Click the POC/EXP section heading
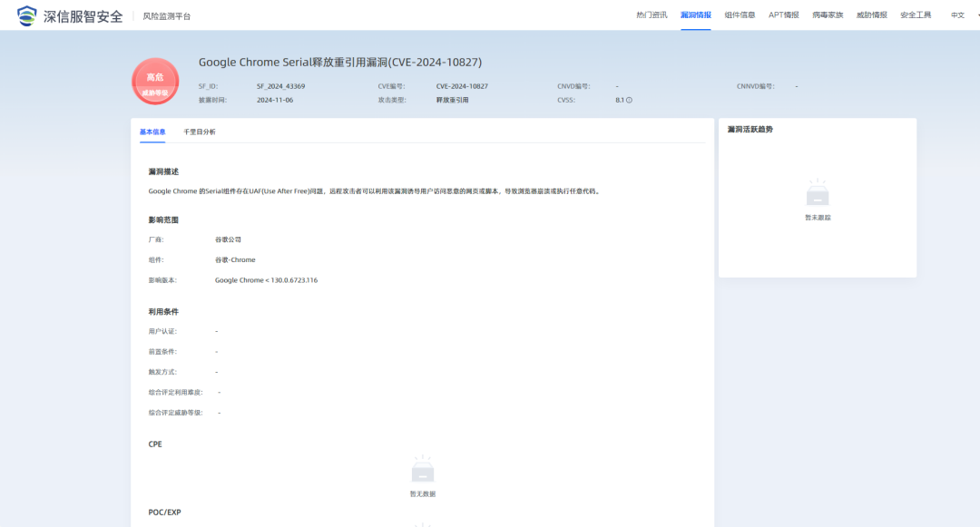This screenshot has width=980, height=527. [x=164, y=512]
